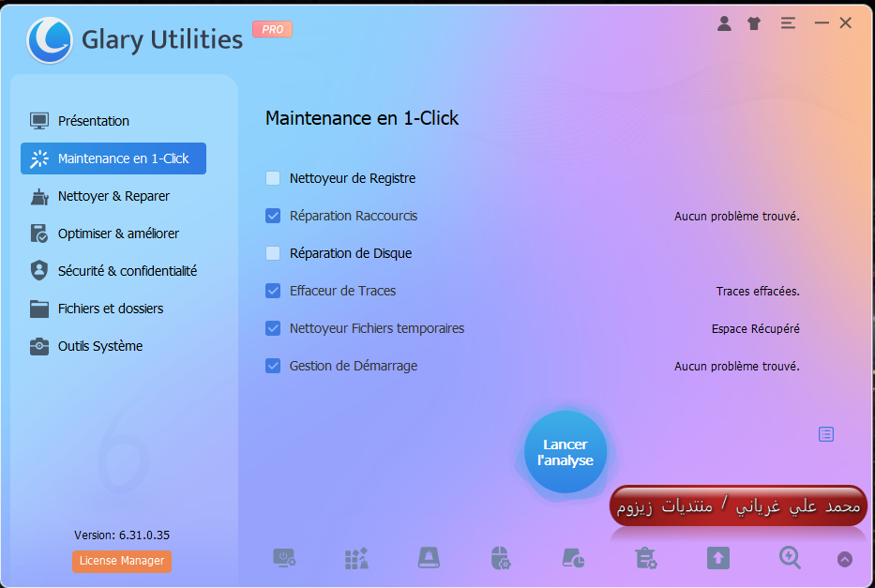The image size is (875, 588).
Task: Open the list icon above the banner
Action: (826, 434)
